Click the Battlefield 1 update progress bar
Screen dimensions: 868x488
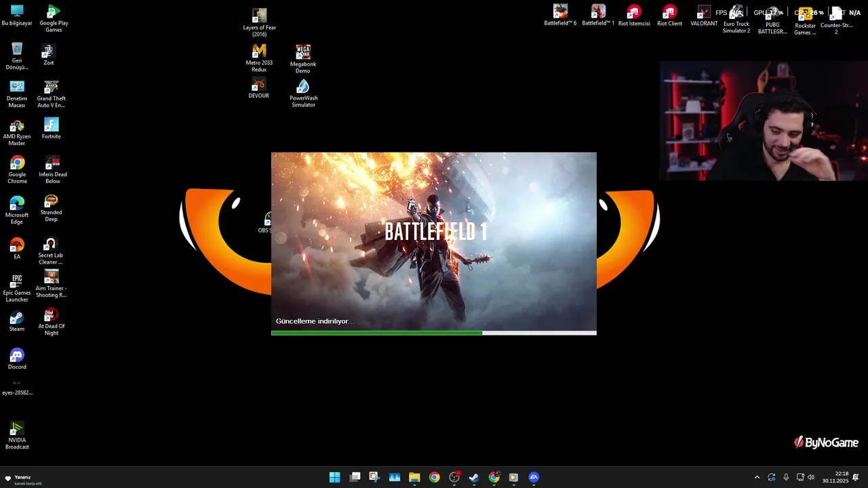[x=434, y=333]
